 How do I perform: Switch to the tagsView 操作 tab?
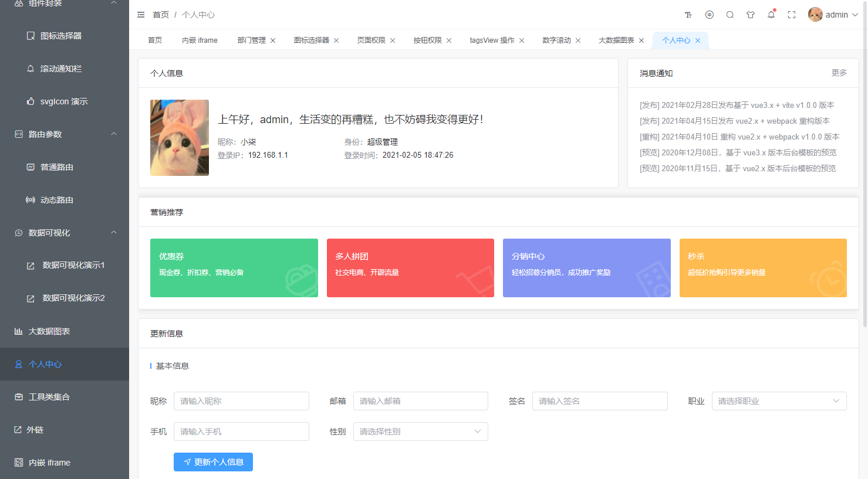[x=492, y=40]
